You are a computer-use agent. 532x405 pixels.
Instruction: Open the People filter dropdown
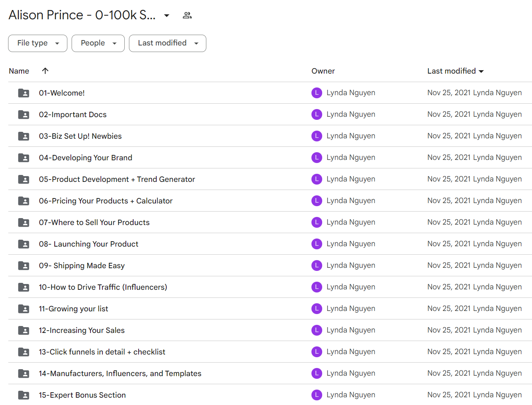[98, 43]
